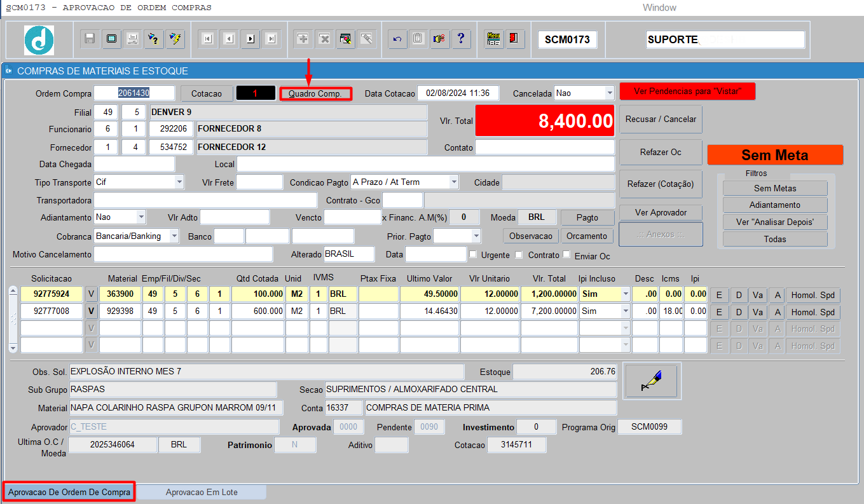Image resolution: width=864 pixels, height=504 pixels.
Task: Click the teal 'd' company logo
Action: tap(39, 40)
